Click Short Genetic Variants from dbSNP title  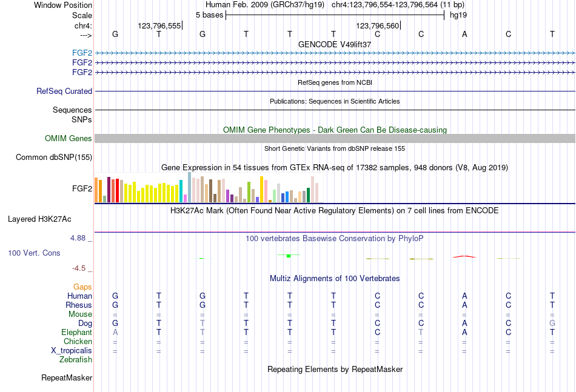[335, 148]
